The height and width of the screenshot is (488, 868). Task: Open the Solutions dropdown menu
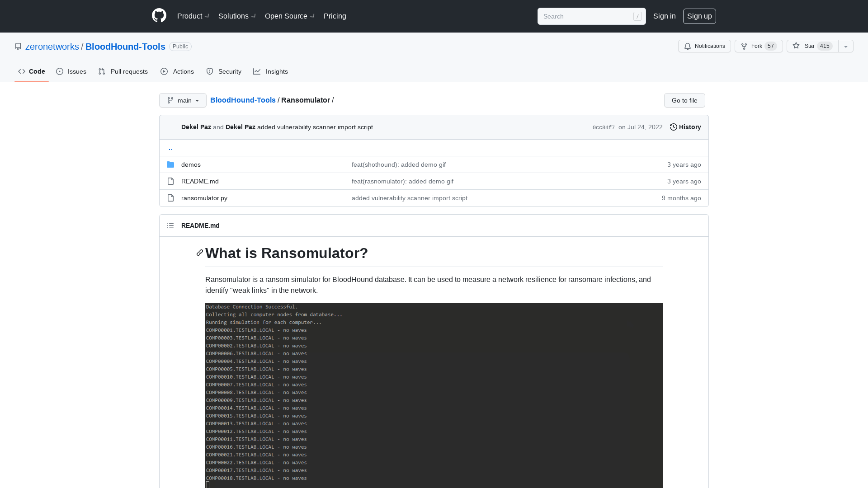[x=237, y=16]
